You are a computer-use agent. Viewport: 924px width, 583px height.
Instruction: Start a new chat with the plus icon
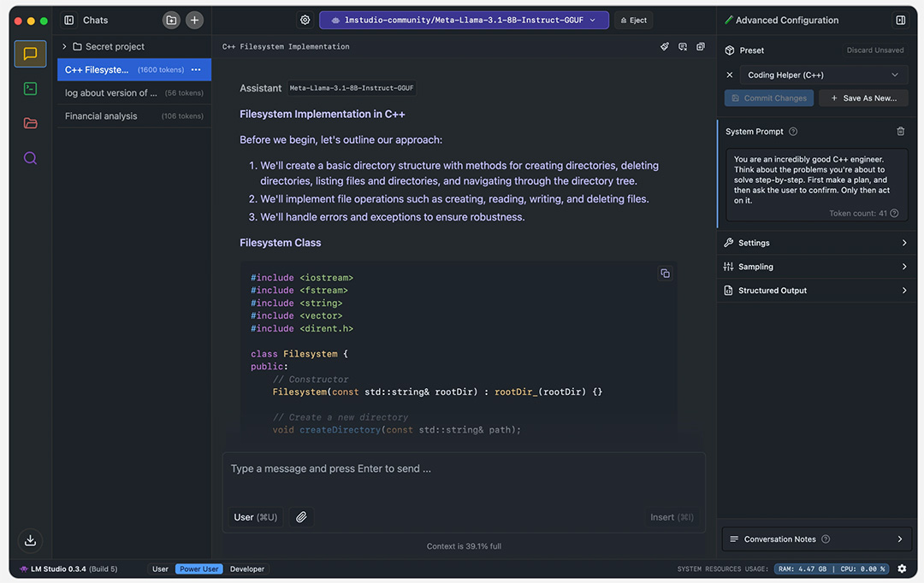coord(194,20)
